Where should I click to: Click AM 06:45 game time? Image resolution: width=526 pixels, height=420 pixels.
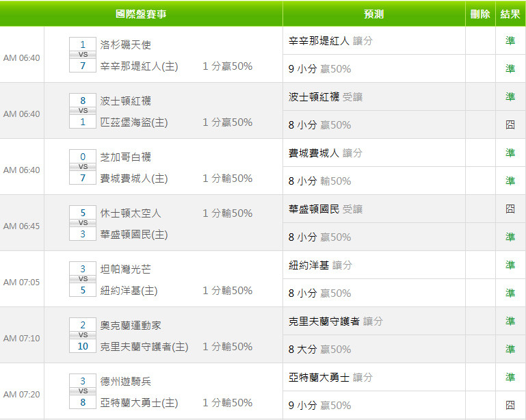pos(21,226)
